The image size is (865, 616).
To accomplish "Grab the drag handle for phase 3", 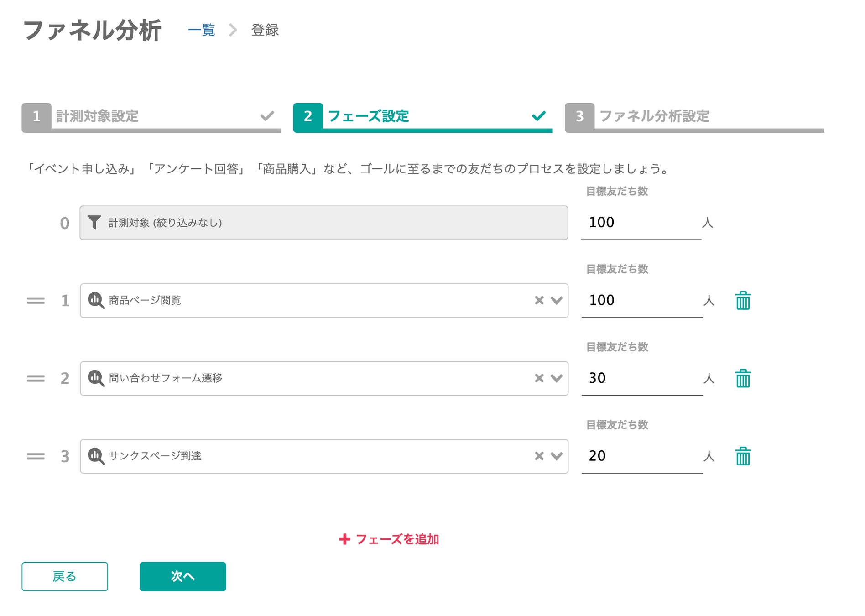I will pos(36,456).
